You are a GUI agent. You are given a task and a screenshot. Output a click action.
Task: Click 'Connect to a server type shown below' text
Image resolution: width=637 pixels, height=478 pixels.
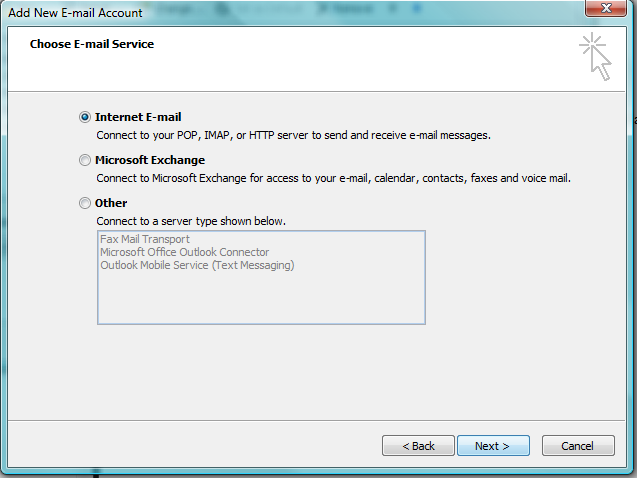(191, 221)
